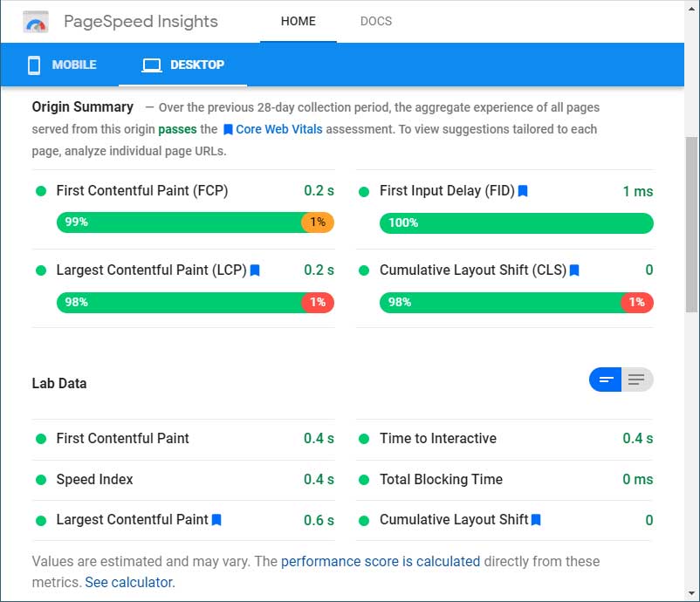Viewport: 700px width, 602px height.
Task: Click the 'Speed Index' label
Action: [x=94, y=479]
